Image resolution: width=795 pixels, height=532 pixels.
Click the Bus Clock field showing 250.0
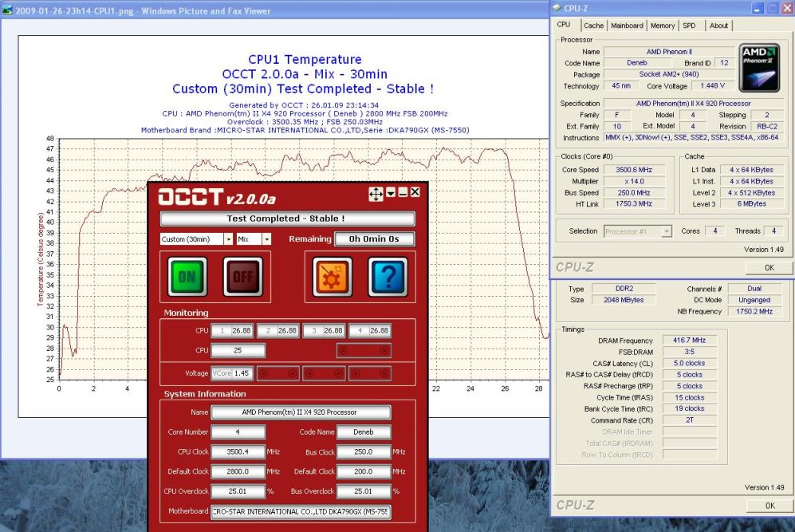(364, 452)
